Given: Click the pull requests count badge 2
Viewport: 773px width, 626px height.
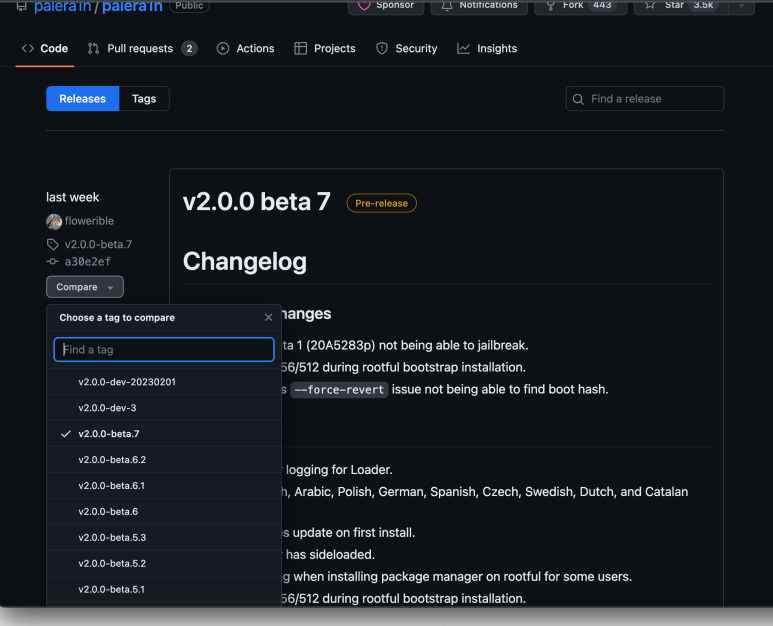Looking at the screenshot, I should pyautogui.click(x=189, y=48).
